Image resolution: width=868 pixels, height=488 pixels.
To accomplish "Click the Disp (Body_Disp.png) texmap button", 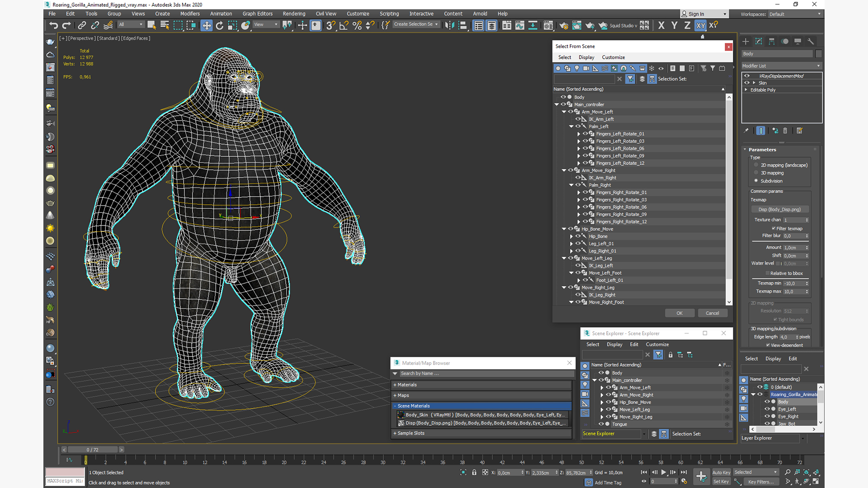I will (x=779, y=210).
